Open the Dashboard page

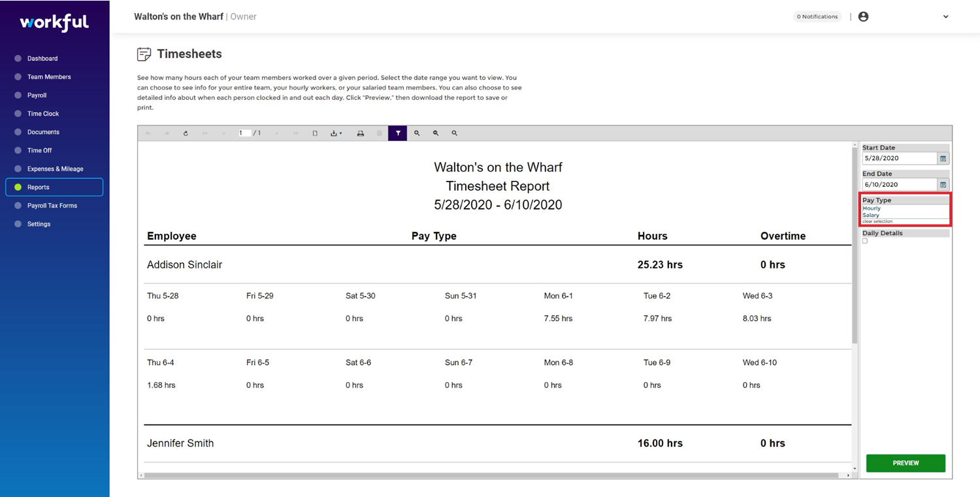click(42, 59)
